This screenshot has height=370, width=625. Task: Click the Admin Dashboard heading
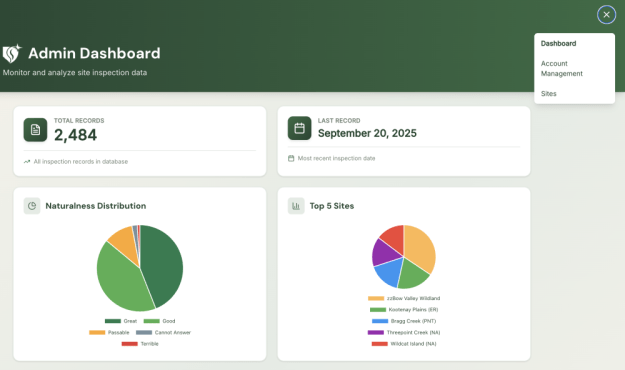tap(94, 53)
